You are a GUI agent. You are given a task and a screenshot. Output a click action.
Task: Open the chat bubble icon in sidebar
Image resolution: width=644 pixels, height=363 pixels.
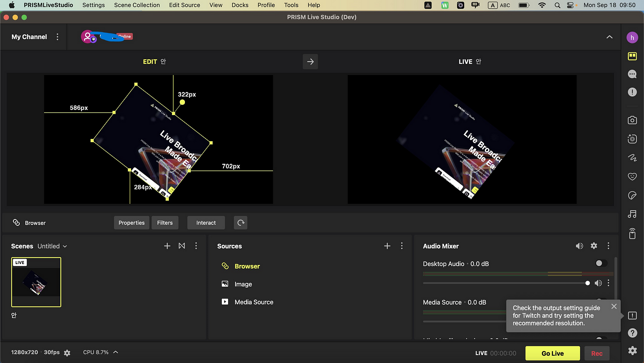click(x=632, y=74)
